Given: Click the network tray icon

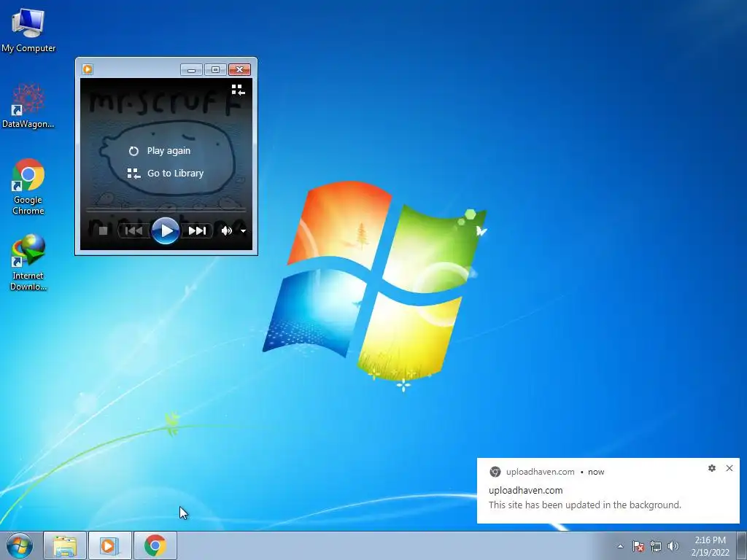Looking at the screenshot, I should (656, 546).
